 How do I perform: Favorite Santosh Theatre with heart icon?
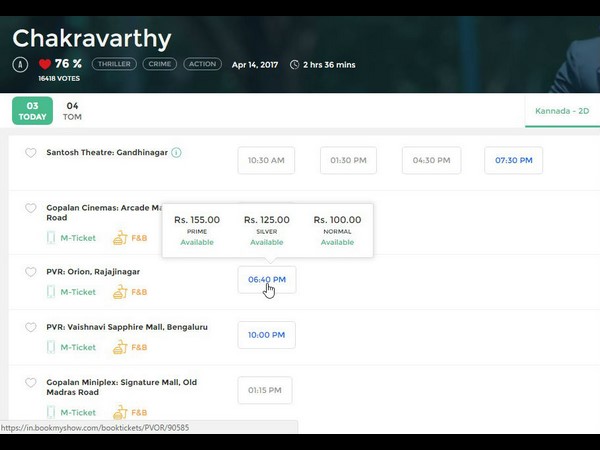(30, 153)
